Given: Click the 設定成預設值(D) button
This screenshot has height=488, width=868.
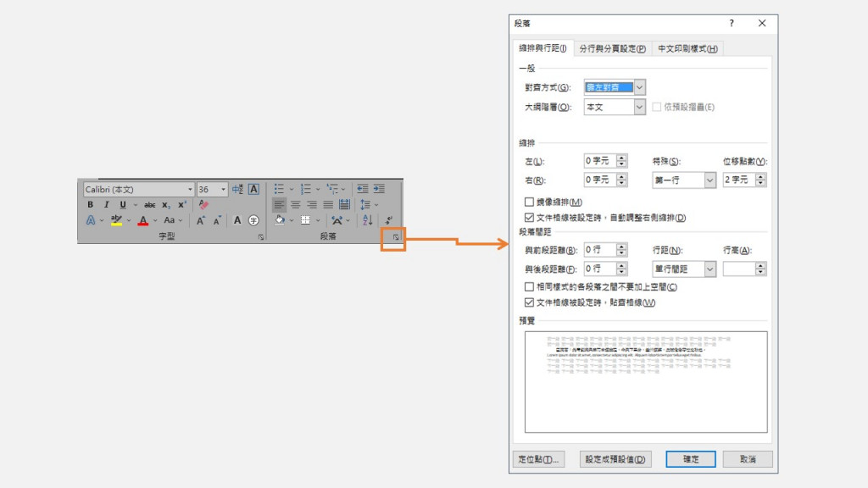Looking at the screenshot, I should tap(615, 459).
